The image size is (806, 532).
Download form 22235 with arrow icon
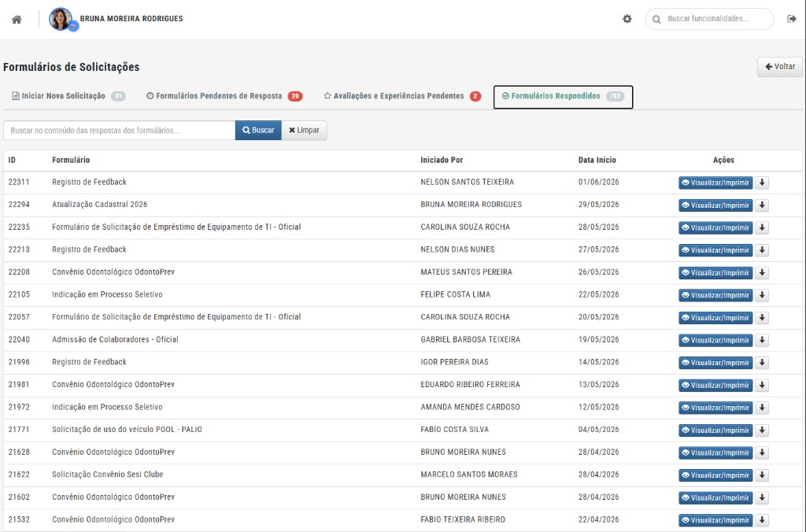click(762, 227)
